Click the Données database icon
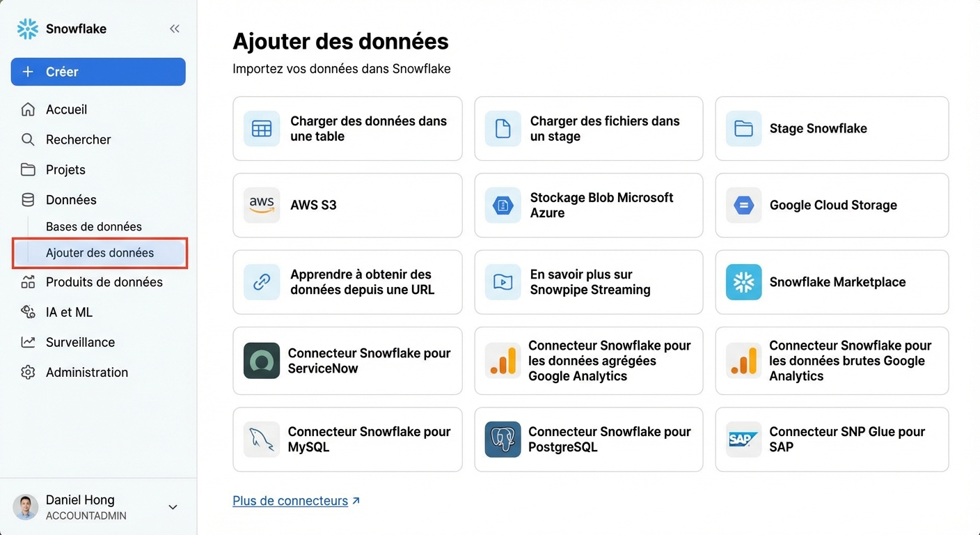Viewport: 980px width, 535px height. pyautogui.click(x=28, y=200)
